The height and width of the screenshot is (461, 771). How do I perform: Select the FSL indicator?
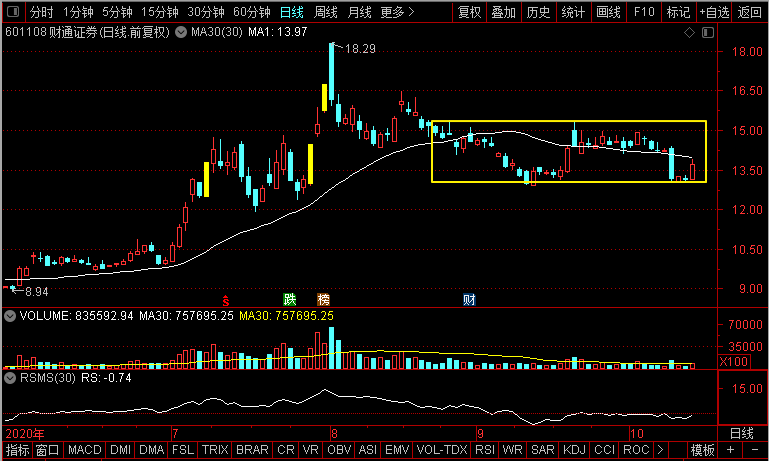(182, 450)
